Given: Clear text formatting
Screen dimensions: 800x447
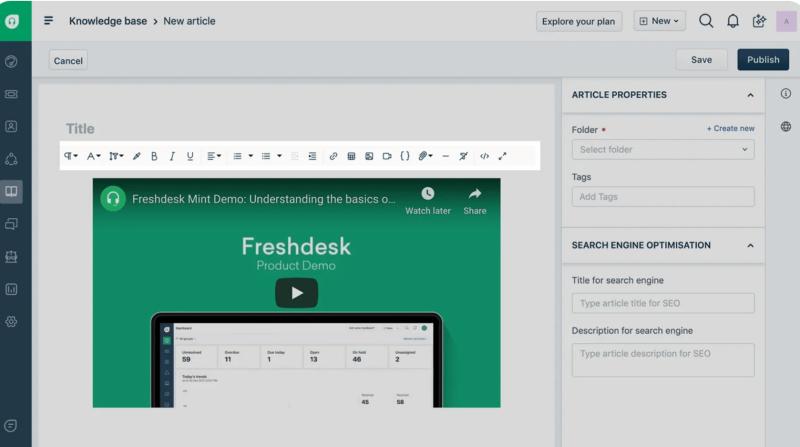Looking at the screenshot, I should coord(463,156).
